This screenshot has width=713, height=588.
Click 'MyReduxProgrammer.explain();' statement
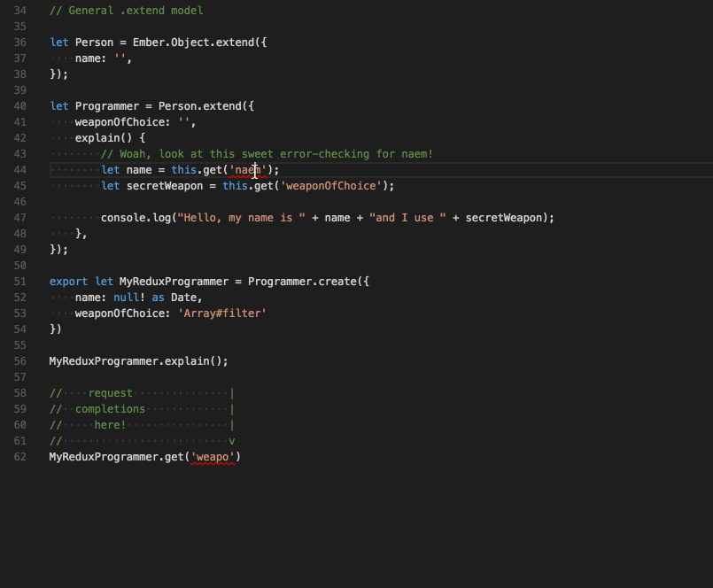click(x=138, y=361)
